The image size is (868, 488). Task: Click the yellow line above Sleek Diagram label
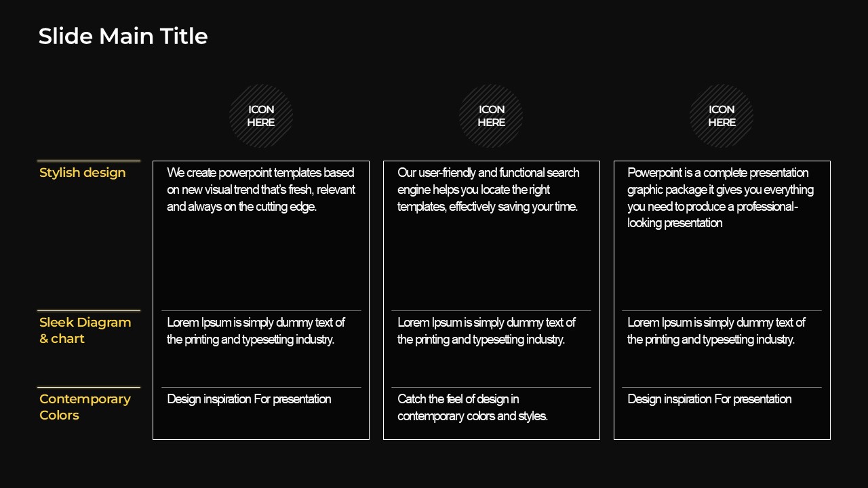(x=89, y=311)
